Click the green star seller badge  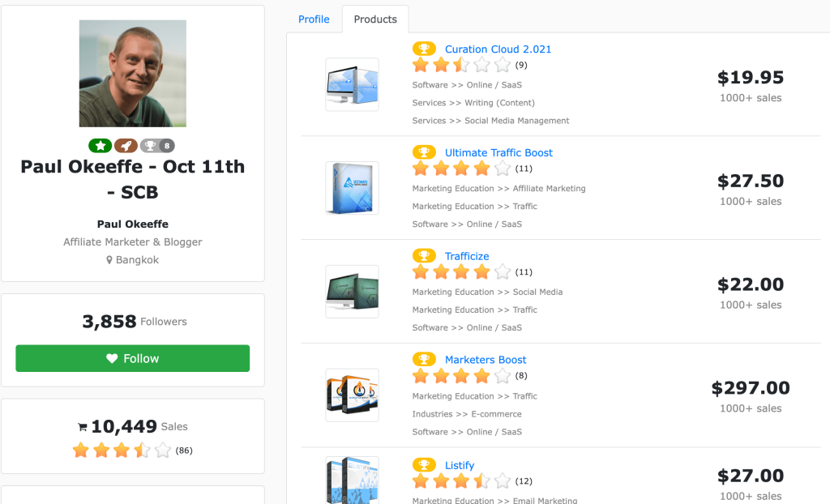point(100,146)
